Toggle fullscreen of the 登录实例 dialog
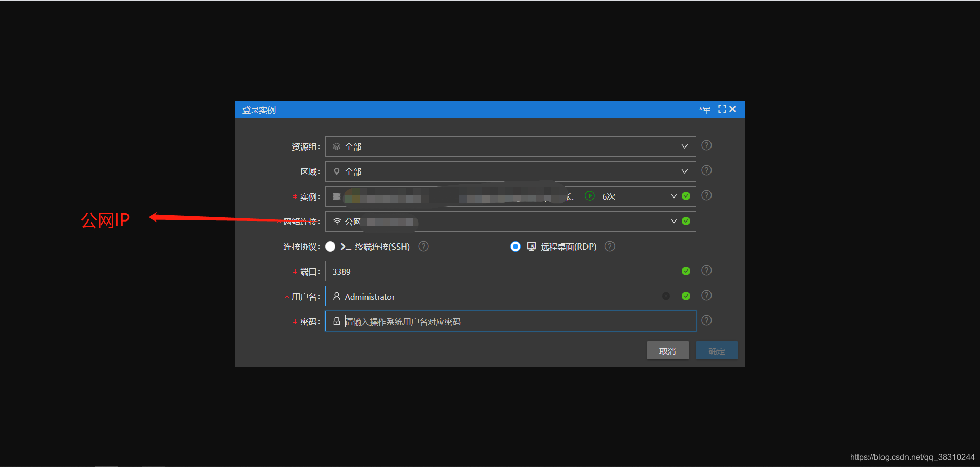The height and width of the screenshot is (467, 980). (722, 109)
